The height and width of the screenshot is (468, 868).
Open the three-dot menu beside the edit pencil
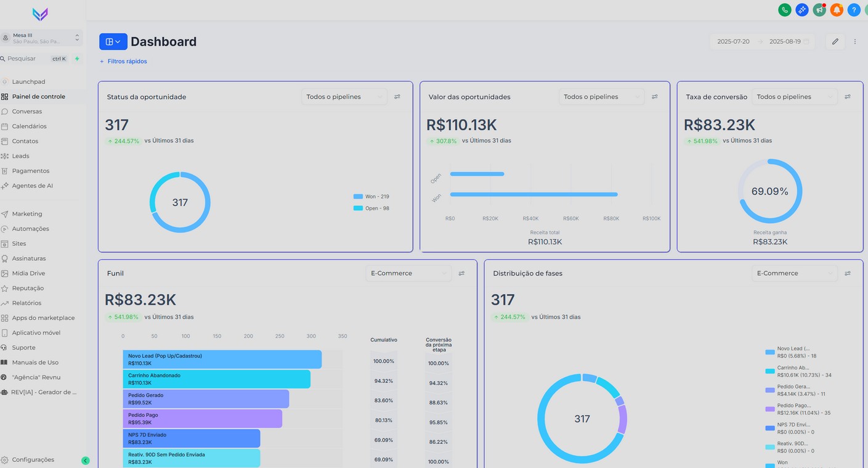(855, 41)
